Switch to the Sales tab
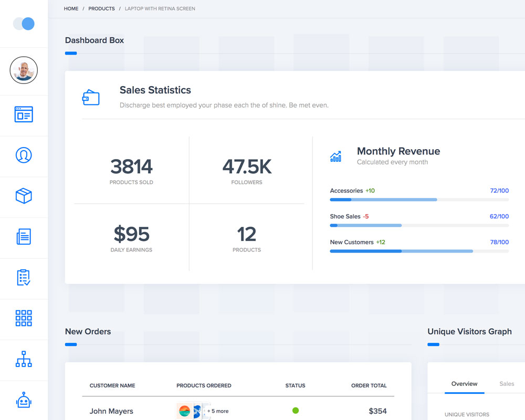Image resolution: width=525 pixels, height=420 pixels. pos(507,384)
